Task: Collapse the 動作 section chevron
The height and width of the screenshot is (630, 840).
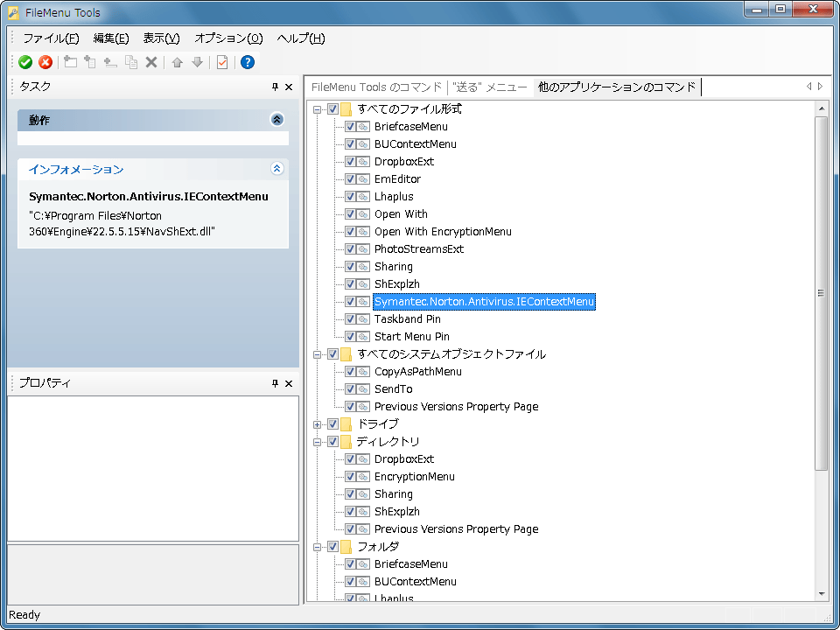Action: pyautogui.click(x=277, y=120)
